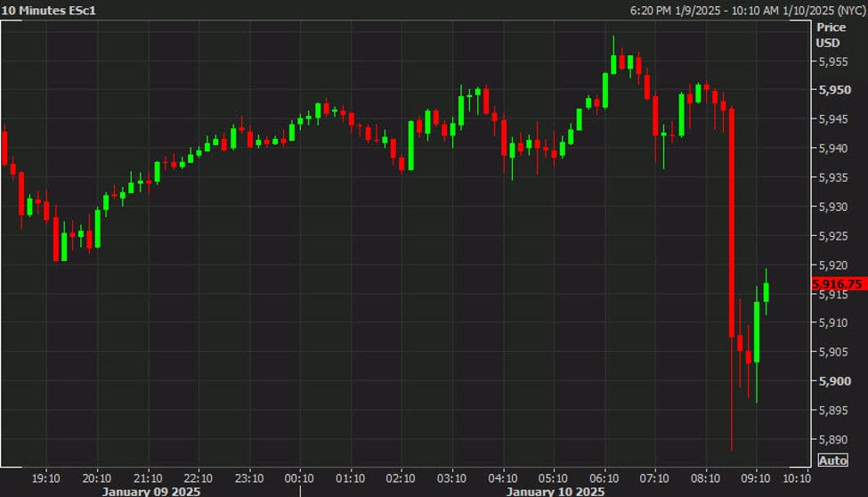Select the 00:10 time axis label
The width and height of the screenshot is (868, 497).
point(299,477)
